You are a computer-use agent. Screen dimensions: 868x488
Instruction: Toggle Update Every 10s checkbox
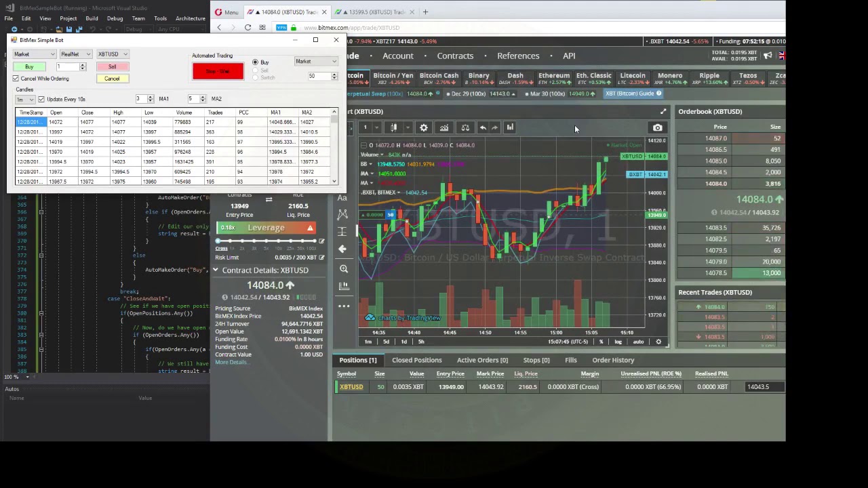[x=41, y=100]
